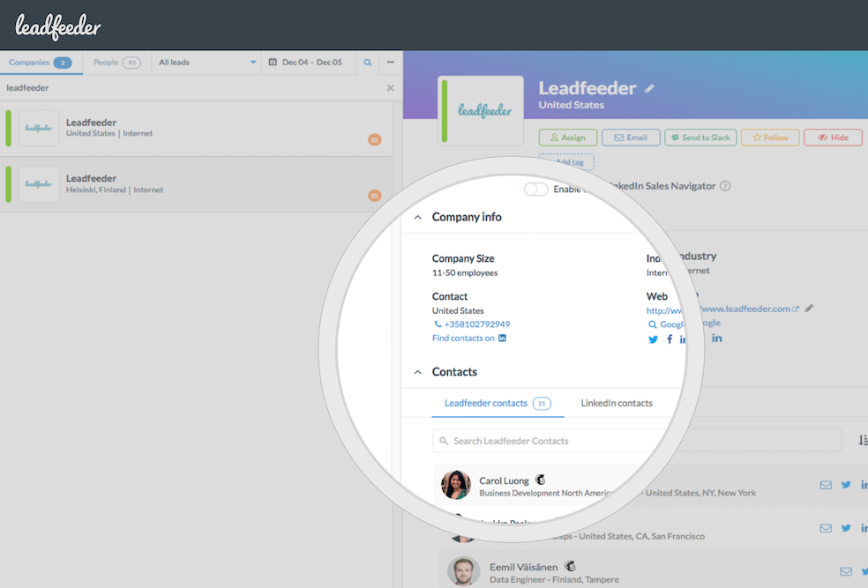Enable the LinkedIn Sales Navigator switch

pos(535,190)
